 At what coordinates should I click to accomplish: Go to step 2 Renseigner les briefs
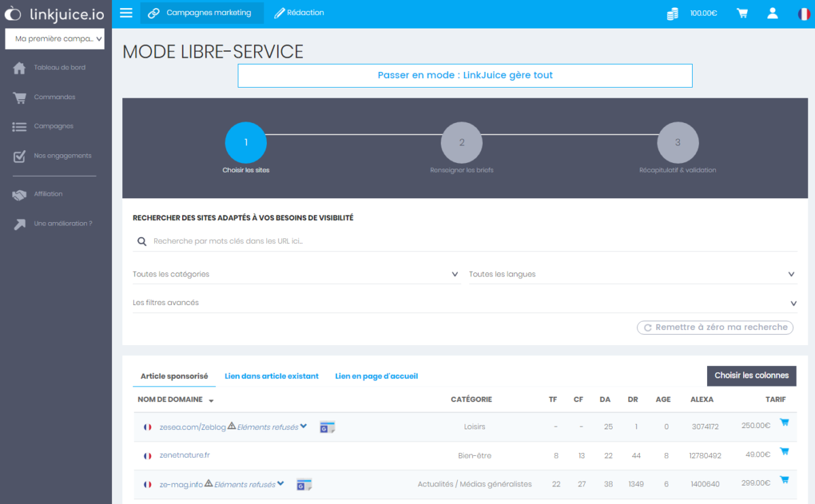tap(461, 143)
